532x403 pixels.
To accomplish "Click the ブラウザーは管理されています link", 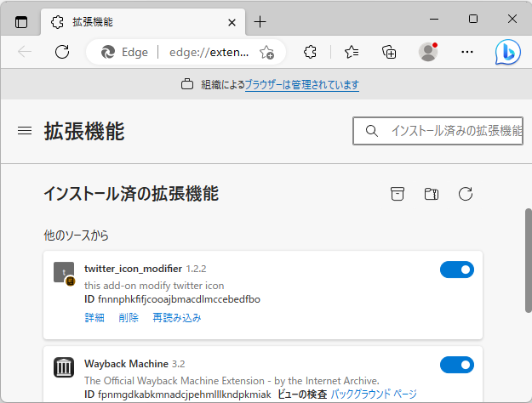I will click(x=302, y=84).
